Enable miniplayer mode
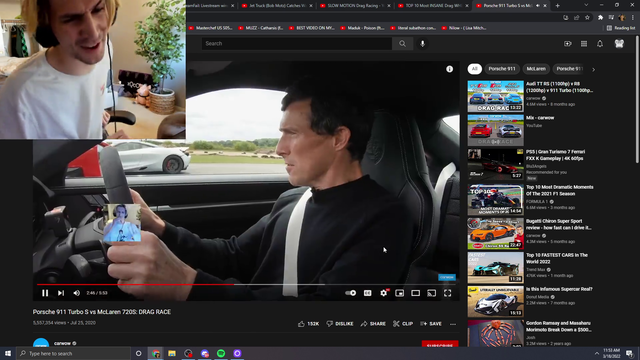 (400, 293)
